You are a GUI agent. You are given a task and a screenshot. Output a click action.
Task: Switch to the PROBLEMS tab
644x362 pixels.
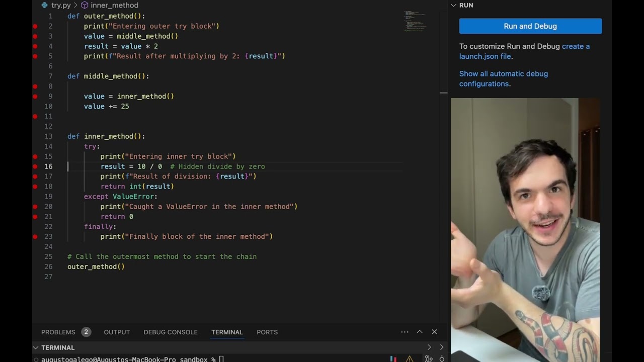click(x=58, y=332)
